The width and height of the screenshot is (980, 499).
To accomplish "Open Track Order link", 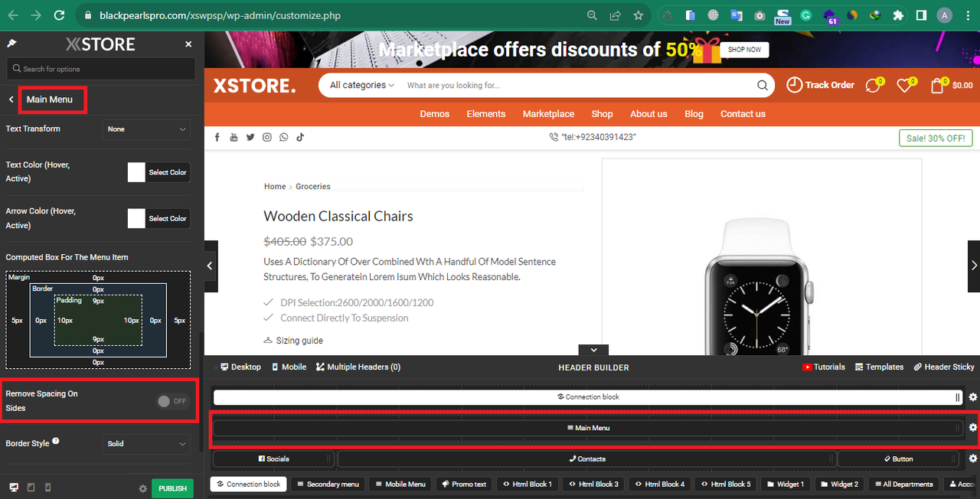I will [820, 85].
